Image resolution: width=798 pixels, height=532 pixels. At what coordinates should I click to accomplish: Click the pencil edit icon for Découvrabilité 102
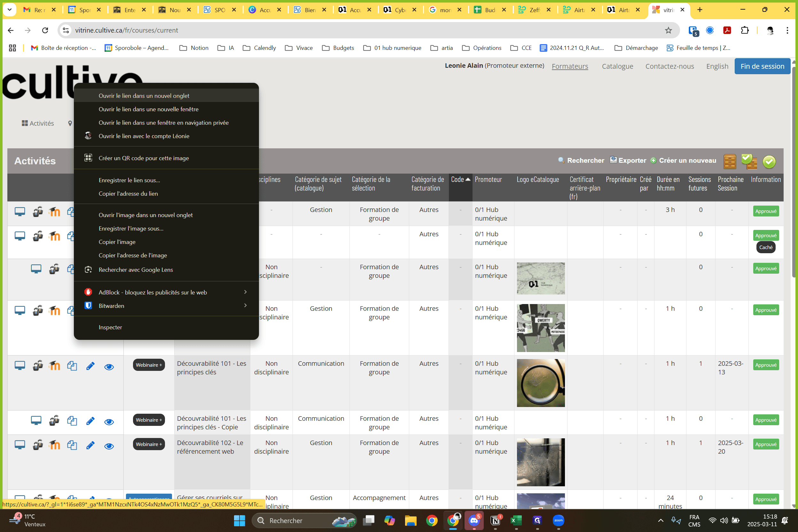pyautogui.click(x=90, y=445)
